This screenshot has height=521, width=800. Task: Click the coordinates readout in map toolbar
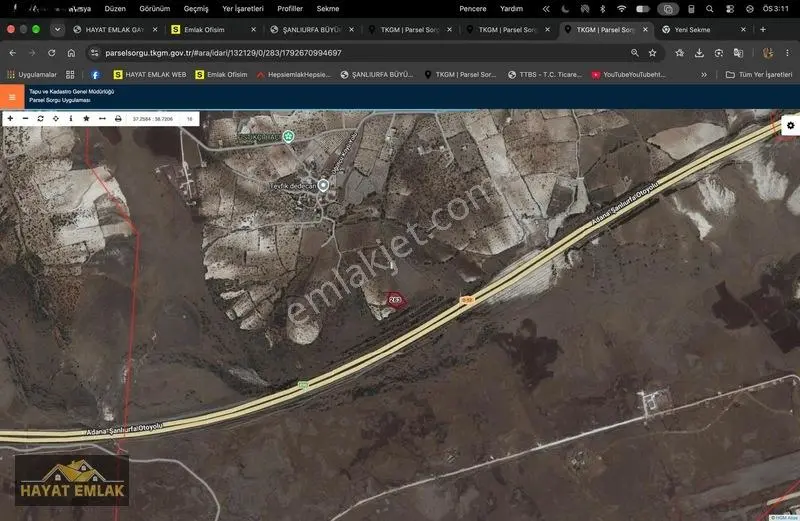(x=153, y=119)
